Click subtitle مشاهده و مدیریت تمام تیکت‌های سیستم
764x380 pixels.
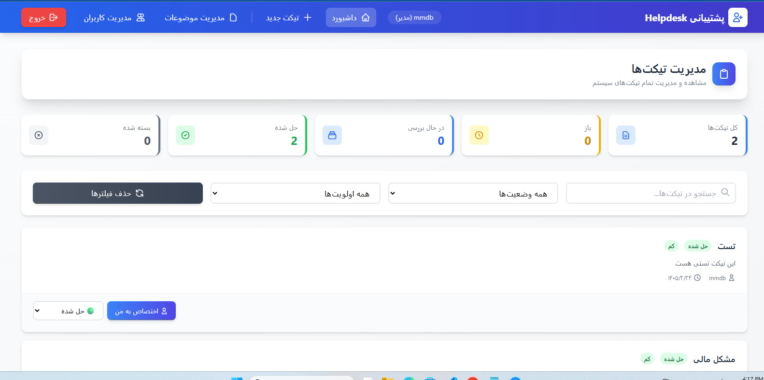pos(649,83)
